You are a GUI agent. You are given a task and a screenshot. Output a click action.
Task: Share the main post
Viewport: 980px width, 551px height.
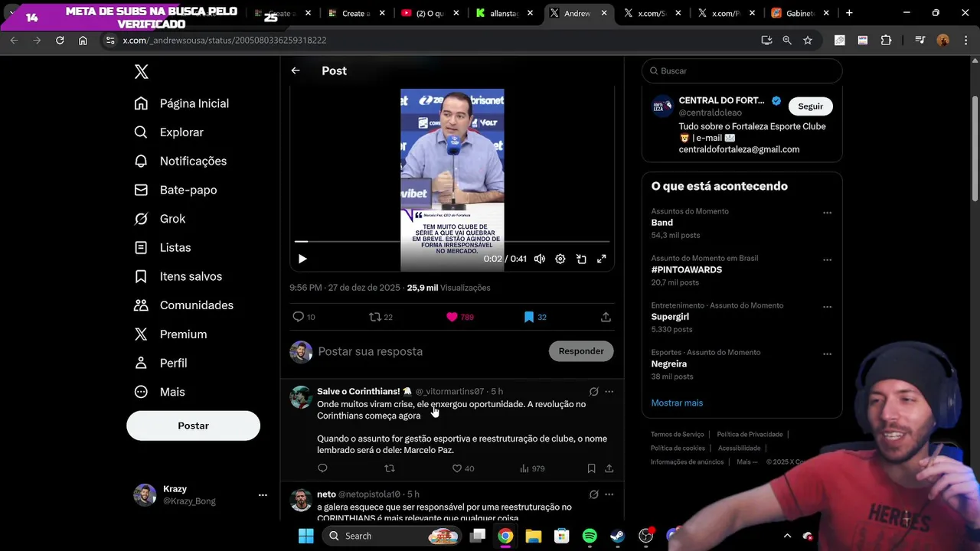606,317
